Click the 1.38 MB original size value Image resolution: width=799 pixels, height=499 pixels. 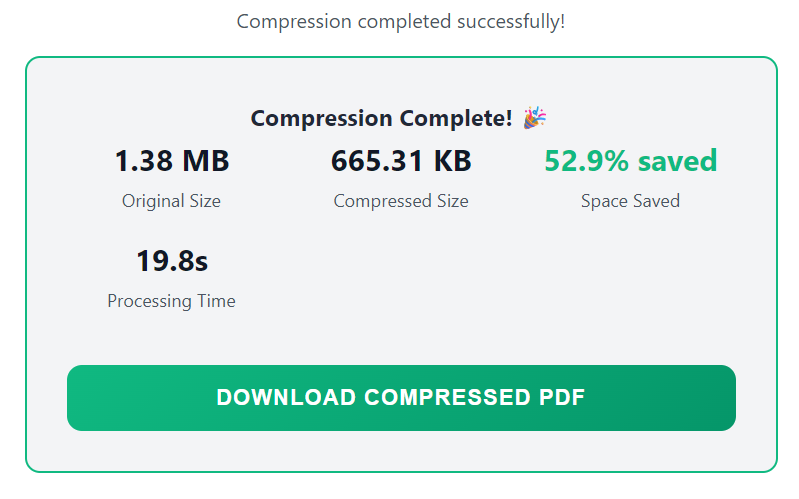[172, 161]
